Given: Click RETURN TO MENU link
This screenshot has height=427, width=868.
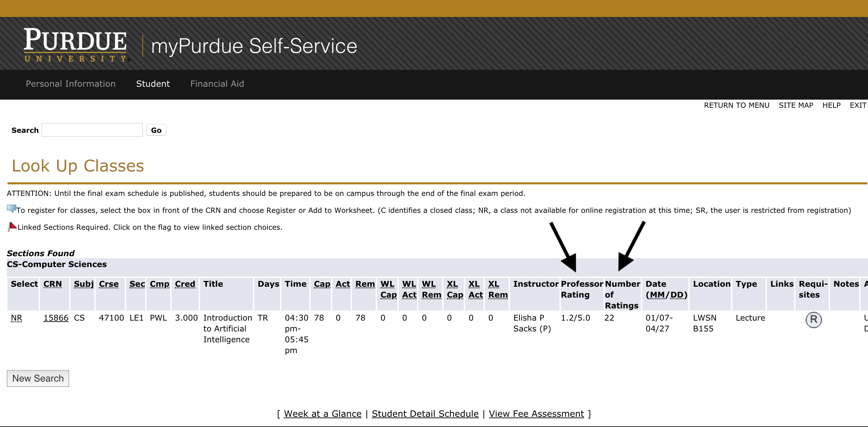Looking at the screenshot, I should 736,105.
